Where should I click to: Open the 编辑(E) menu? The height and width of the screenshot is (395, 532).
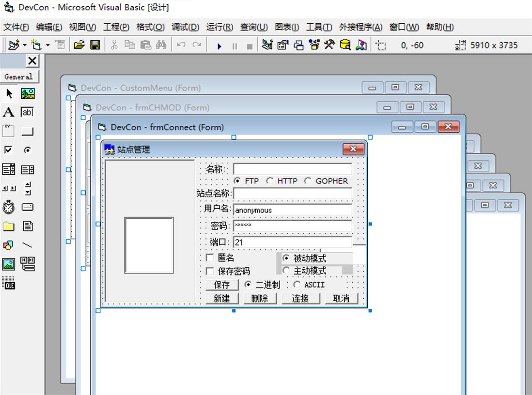[49, 27]
